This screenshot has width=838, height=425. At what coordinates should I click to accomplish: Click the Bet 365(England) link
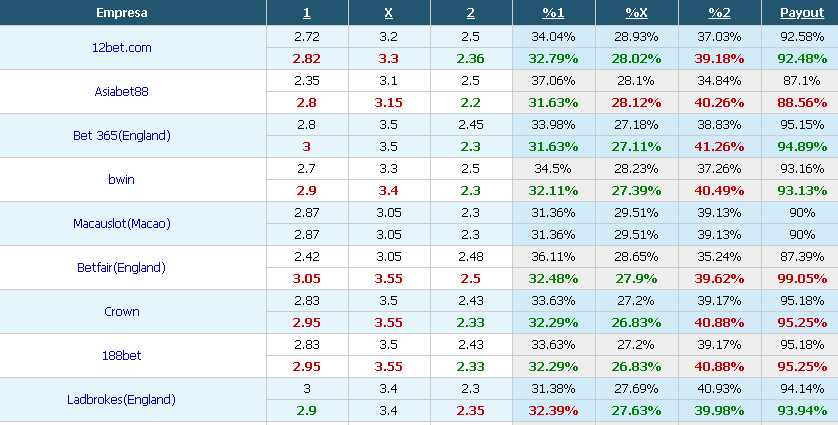[122, 135]
